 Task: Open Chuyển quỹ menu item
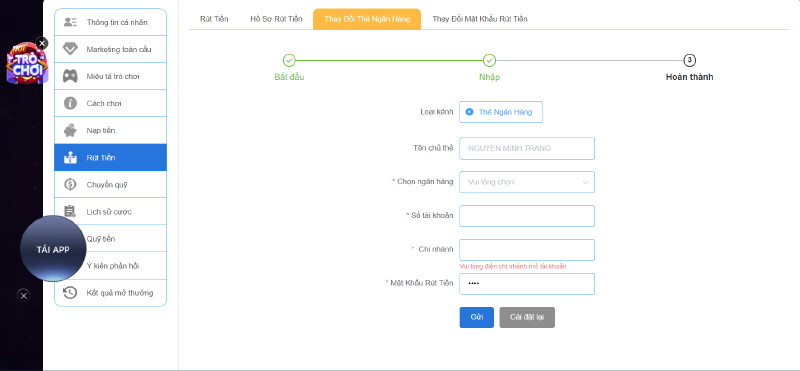point(111,184)
